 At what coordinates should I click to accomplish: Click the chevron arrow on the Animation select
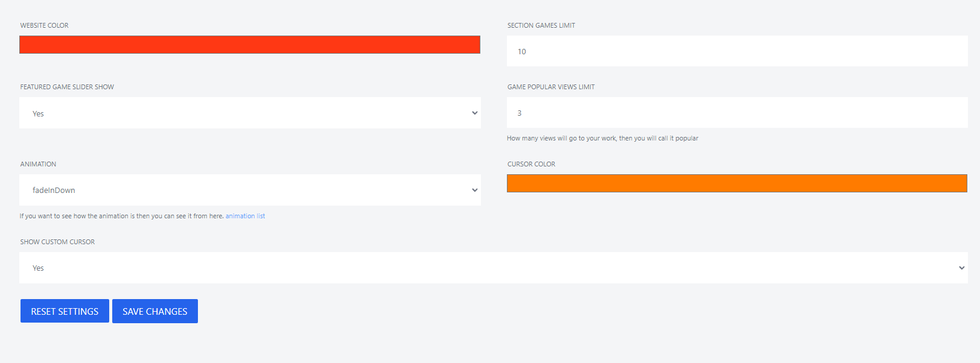pos(475,190)
